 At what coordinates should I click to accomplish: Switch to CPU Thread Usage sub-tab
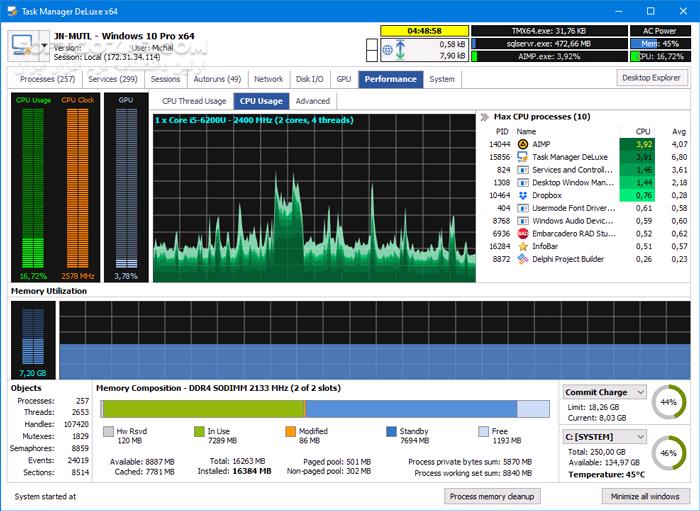pos(194,101)
